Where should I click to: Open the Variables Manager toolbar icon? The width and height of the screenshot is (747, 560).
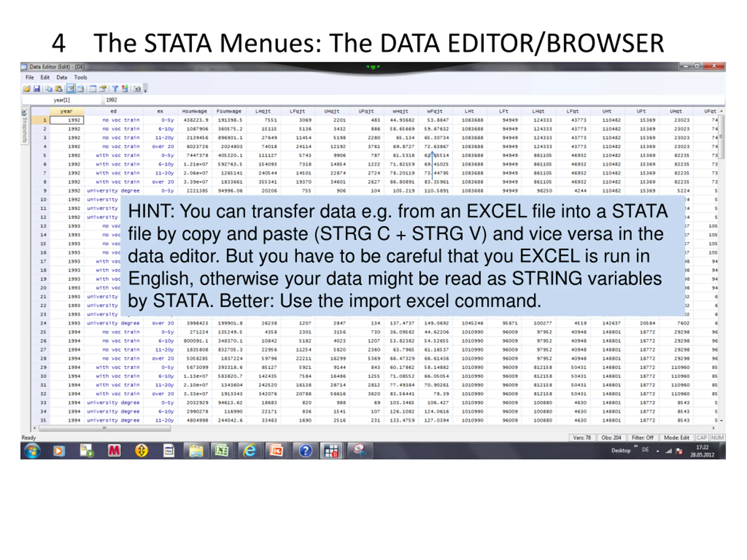click(x=93, y=89)
